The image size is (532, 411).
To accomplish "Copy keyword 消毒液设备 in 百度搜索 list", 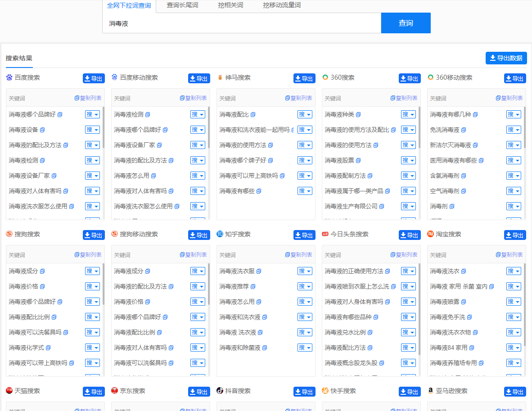I will pyautogui.click(x=42, y=130).
